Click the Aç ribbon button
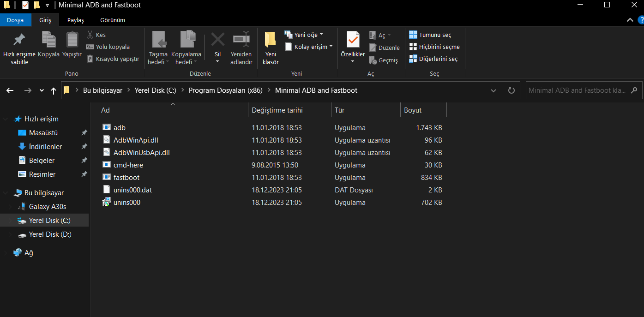644x317 pixels. coord(380,35)
